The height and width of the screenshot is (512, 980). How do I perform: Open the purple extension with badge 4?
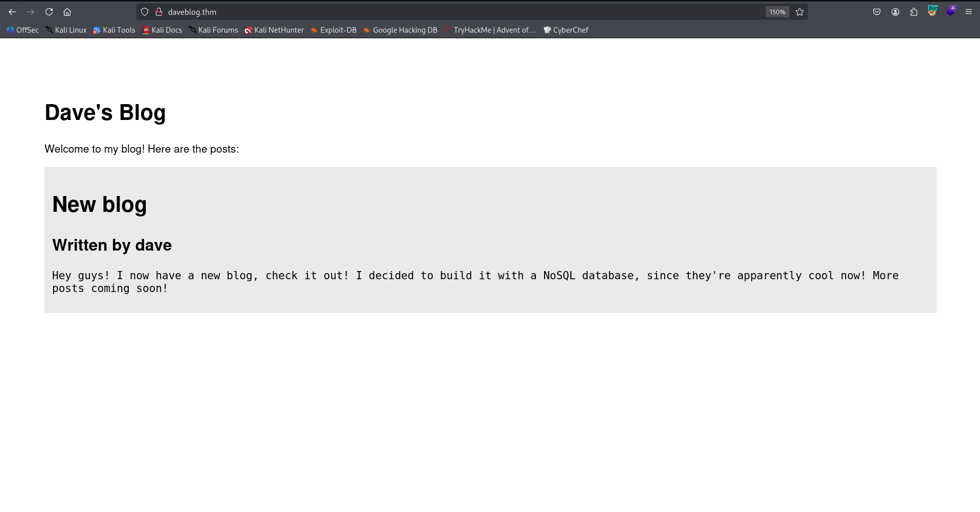point(950,11)
